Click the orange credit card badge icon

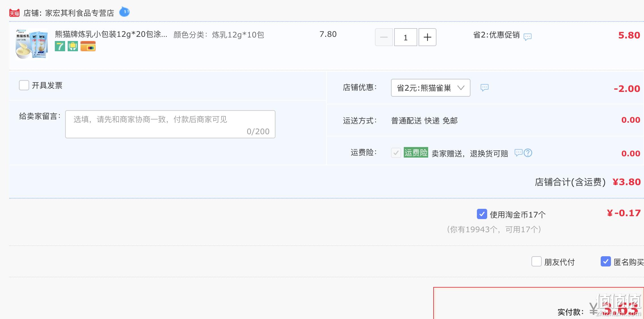click(88, 46)
